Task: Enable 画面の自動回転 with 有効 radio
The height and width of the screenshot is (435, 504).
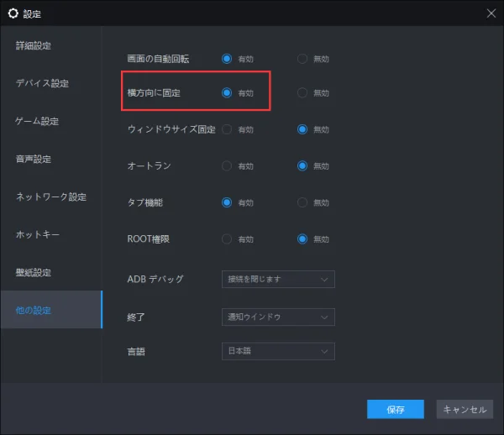Action: tap(227, 59)
